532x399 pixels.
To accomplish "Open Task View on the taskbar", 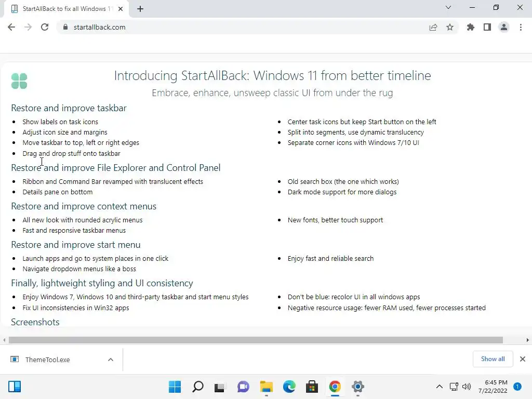I will pyautogui.click(x=220, y=387).
